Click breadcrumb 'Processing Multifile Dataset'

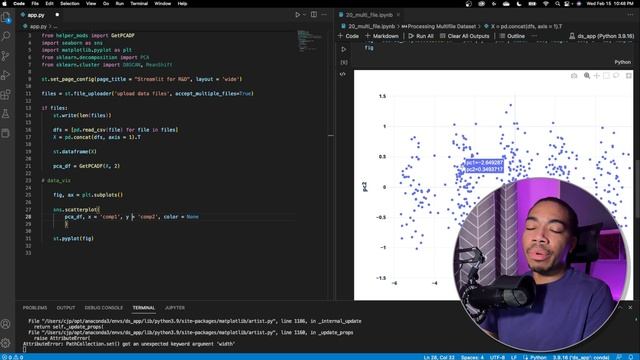click(x=441, y=26)
